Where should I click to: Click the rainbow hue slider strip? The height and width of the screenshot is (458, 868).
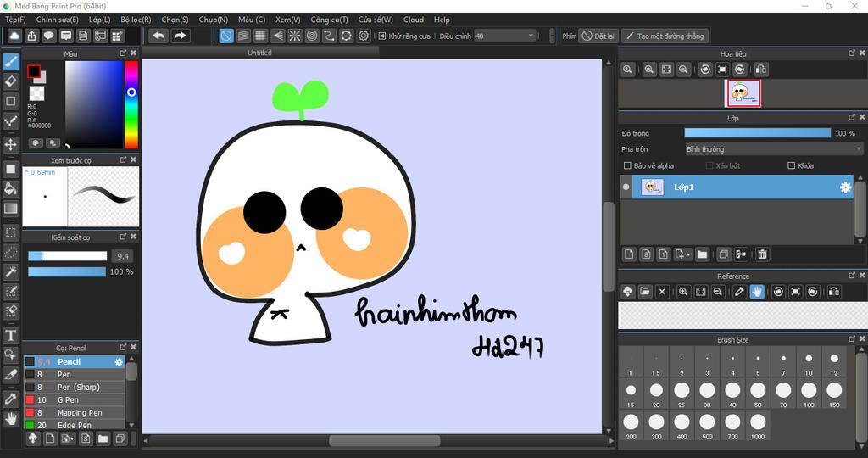[131, 104]
